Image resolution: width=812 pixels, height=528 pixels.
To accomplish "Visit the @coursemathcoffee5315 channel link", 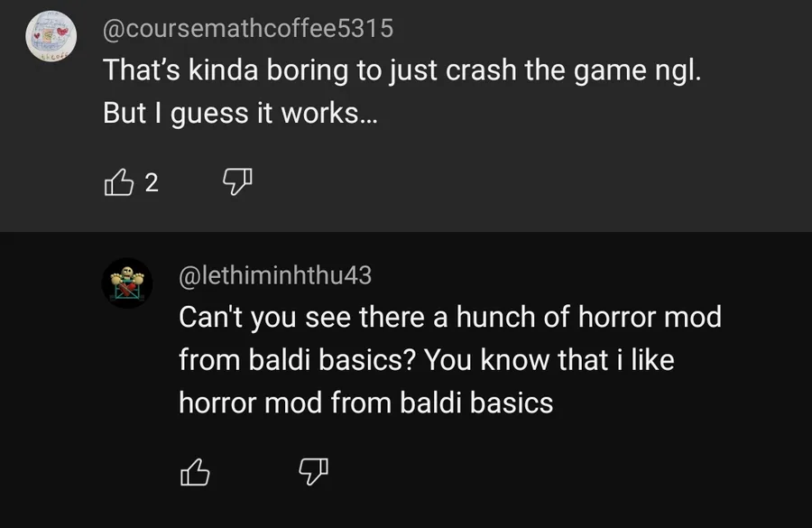I will pyautogui.click(x=248, y=29).
